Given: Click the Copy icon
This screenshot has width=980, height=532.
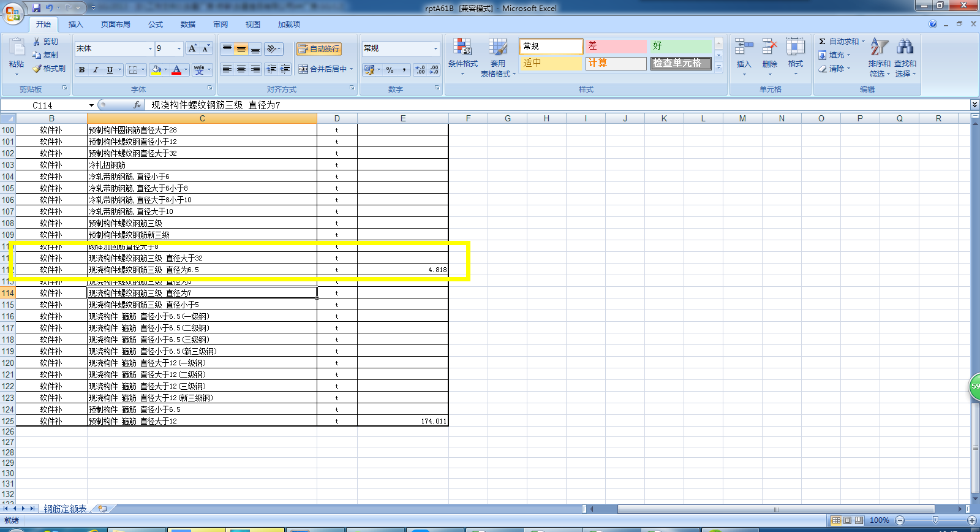Looking at the screenshot, I should coord(37,55).
